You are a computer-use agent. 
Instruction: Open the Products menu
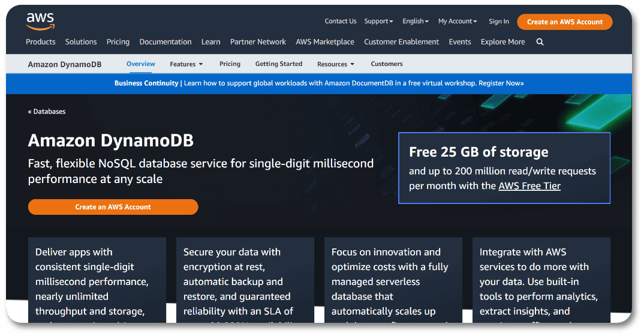pos(41,42)
